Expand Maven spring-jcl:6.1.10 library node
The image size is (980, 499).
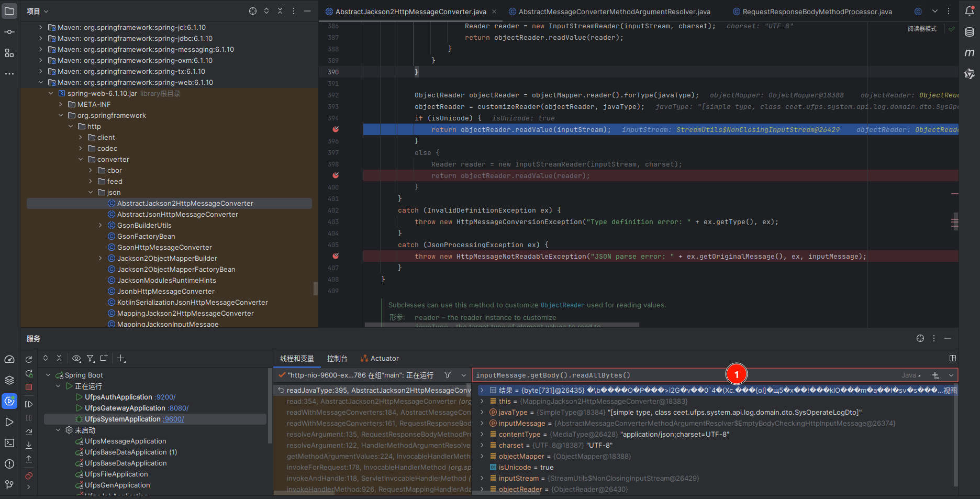(41, 27)
